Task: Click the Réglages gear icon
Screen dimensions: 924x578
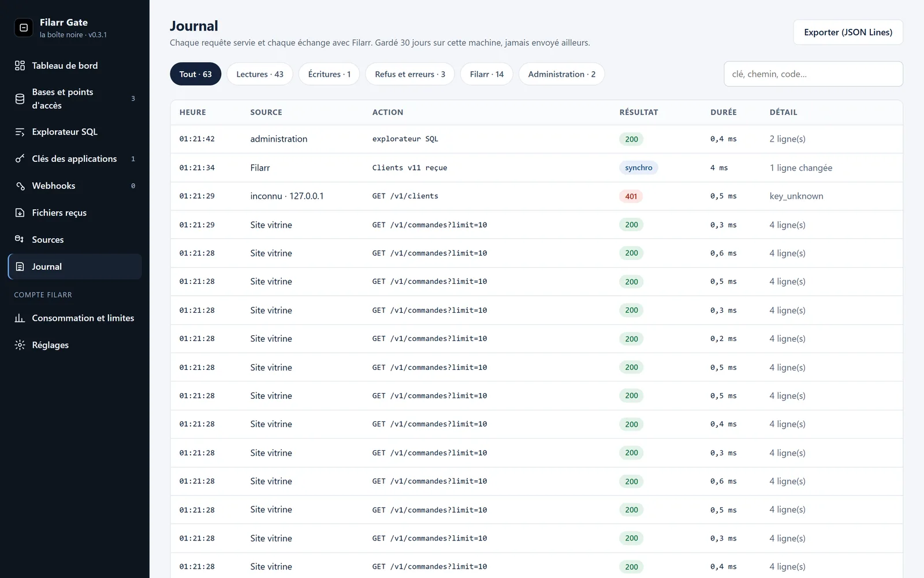Action: 20,345
